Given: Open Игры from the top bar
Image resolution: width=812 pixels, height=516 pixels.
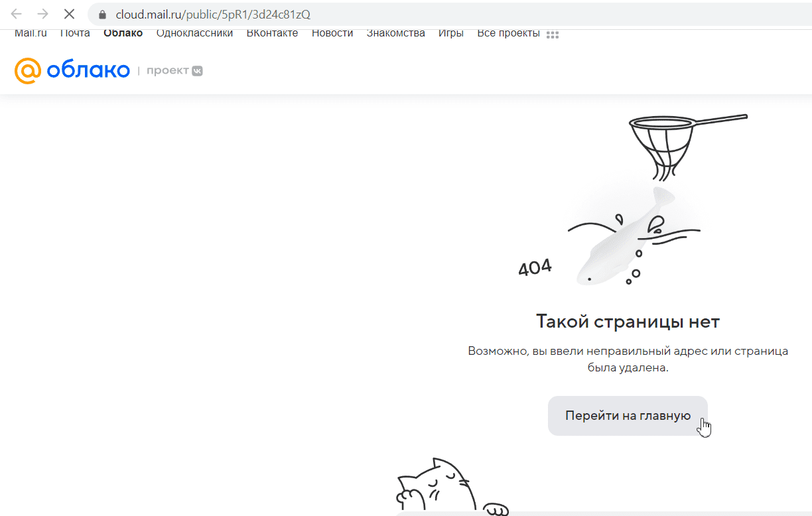Looking at the screenshot, I should (450, 34).
